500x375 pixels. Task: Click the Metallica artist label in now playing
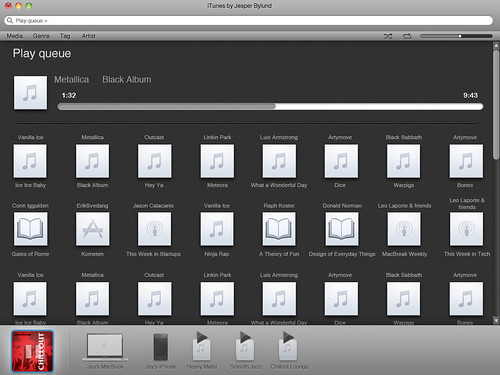coord(72,80)
